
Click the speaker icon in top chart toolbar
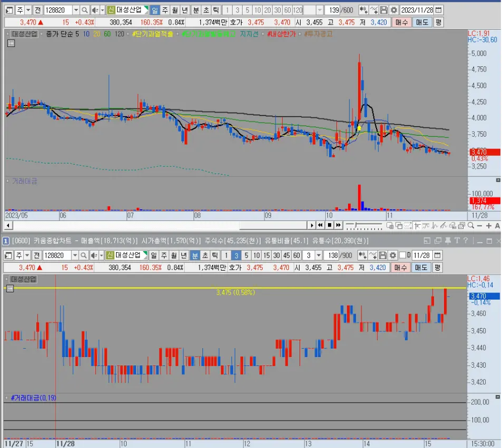[x=95, y=10]
